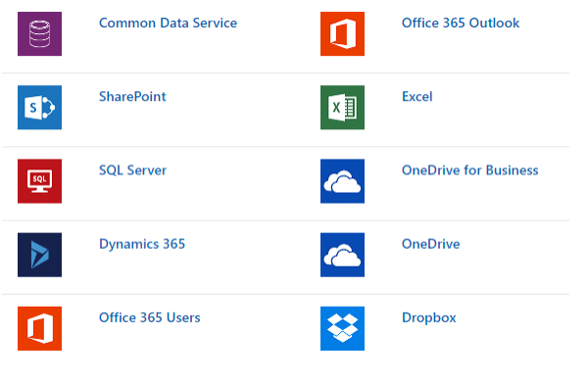Click the Office 365 Users link
The width and height of the screenshot is (588, 384).
(x=150, y=318)
